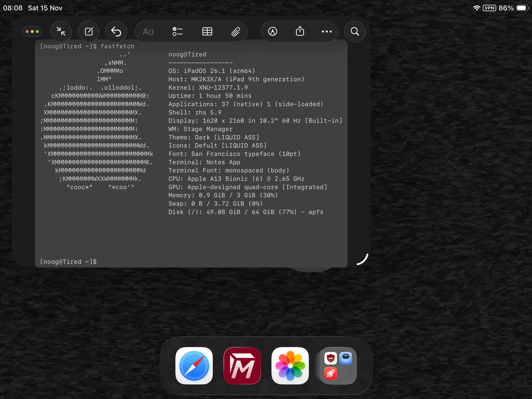Tap the VPN status indicator
The width and height of the screenshot is (532, 399).
click(x=489, y=8)
